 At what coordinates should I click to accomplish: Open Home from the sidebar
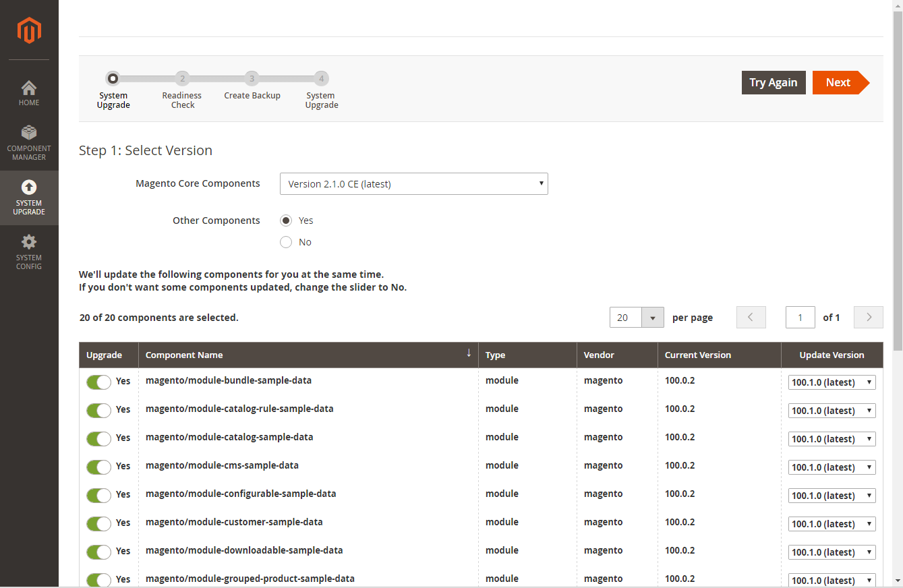(29, 93)
